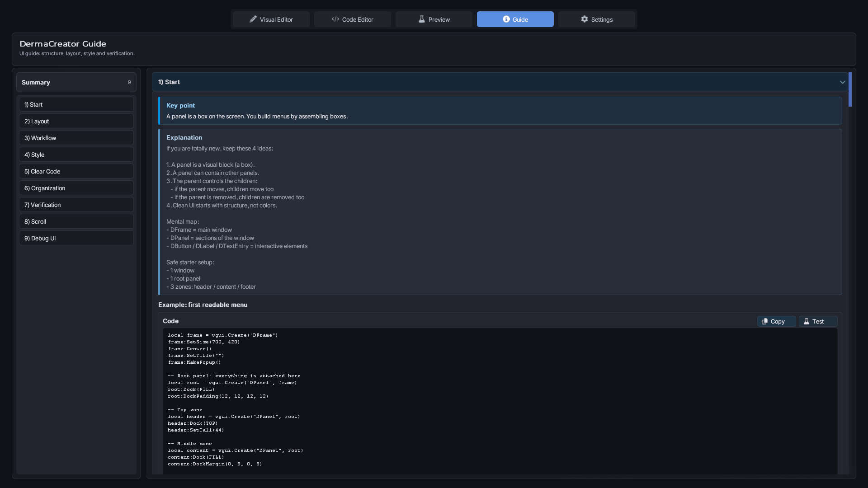Go to the "4) Style" section

click(x=76, y=155)
